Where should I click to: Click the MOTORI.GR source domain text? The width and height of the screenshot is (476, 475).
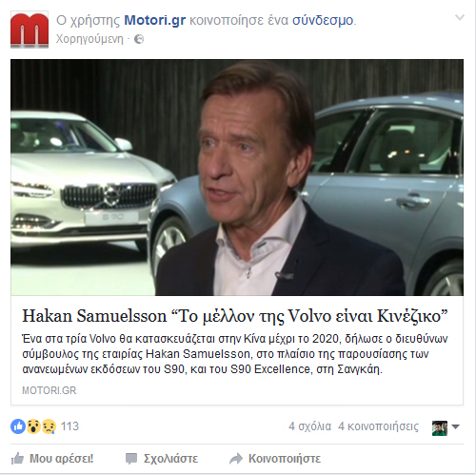(x=50, y=390)
